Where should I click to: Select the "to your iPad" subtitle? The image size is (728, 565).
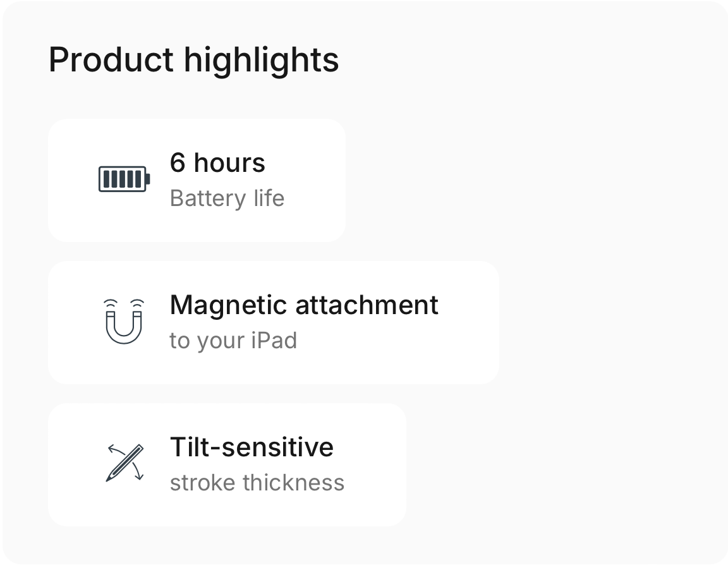click(233, 341)
